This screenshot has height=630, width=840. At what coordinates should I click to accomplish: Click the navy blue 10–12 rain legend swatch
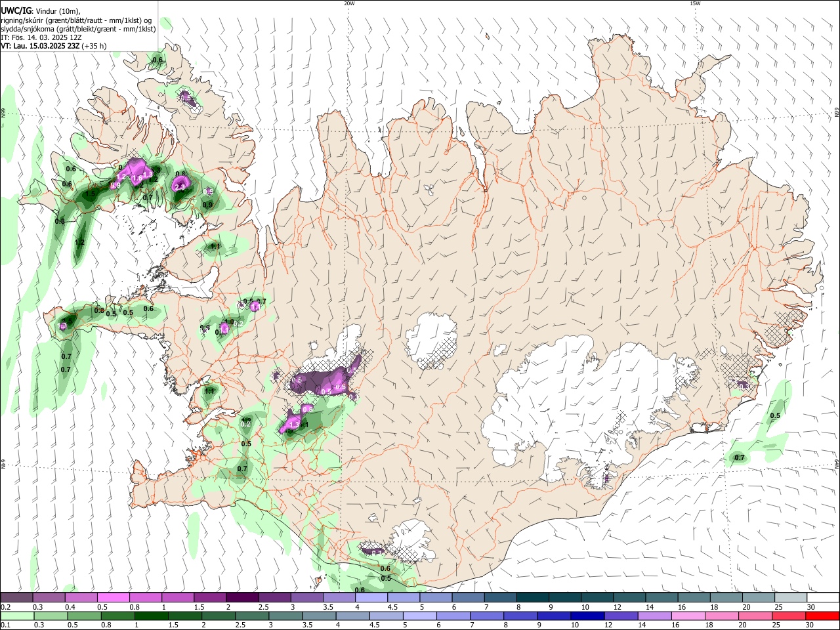click(x=589, y=616)
